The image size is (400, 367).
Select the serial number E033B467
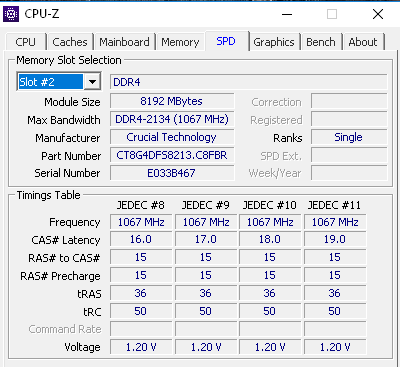(x=172, y=173)
